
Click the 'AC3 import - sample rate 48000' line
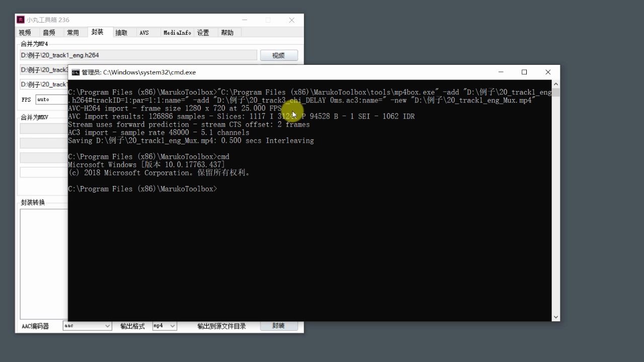tap(158, 133)
